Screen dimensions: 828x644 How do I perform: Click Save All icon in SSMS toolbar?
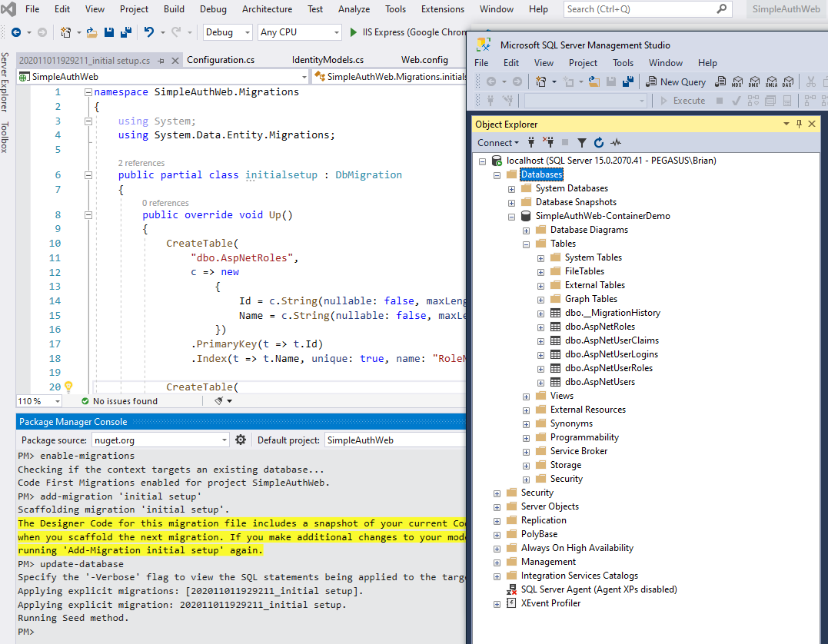click(x=628, y=81)
